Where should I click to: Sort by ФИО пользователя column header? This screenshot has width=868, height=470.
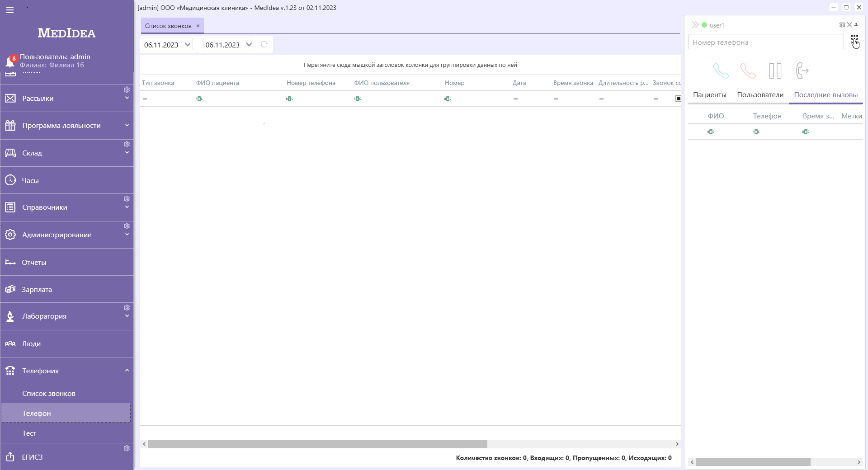[382, 83]
